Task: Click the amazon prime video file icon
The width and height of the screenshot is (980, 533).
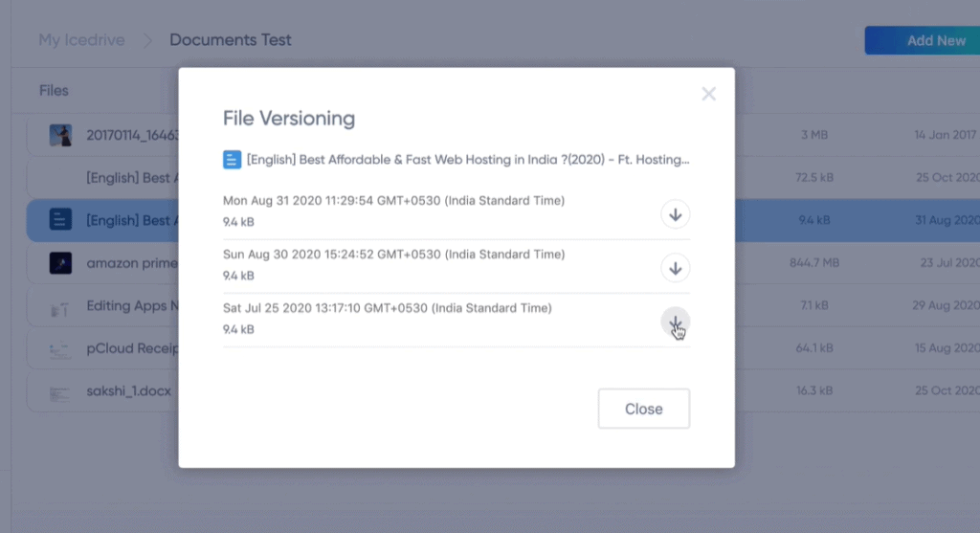Action: coord(60,263)
